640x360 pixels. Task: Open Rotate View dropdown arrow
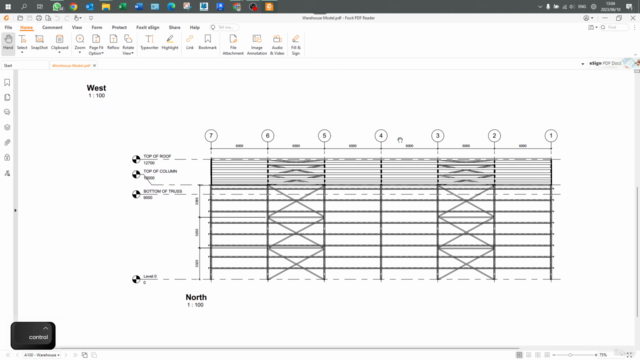(132, 53)
